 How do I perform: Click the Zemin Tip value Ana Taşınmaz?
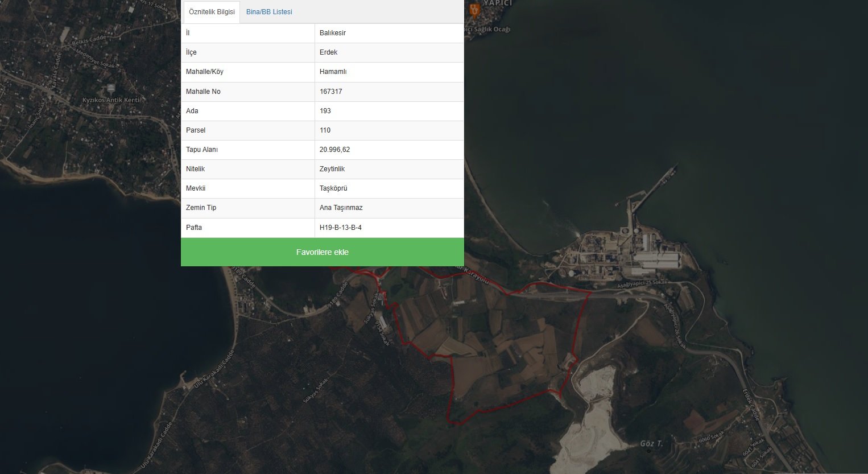[341, 208]
